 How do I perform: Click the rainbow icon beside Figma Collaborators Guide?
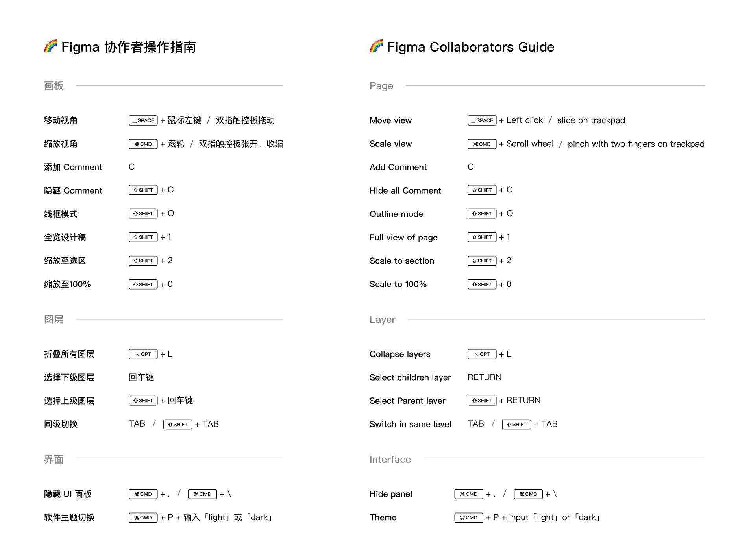(376, 46)
